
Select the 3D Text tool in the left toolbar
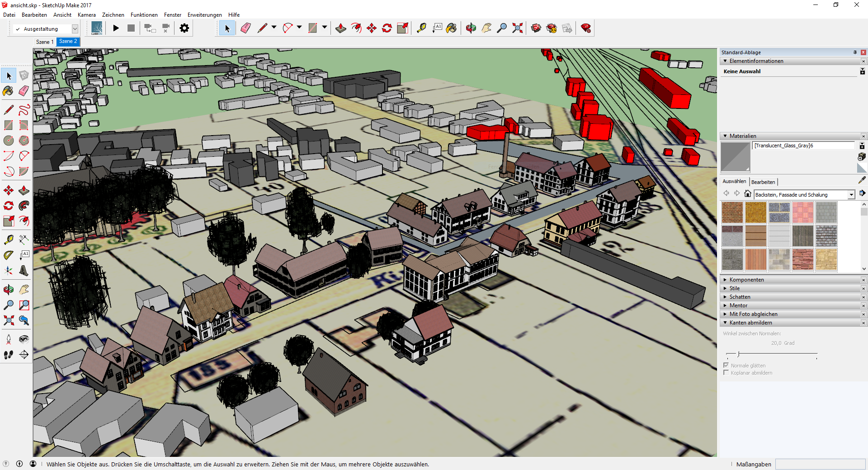click(x=24, y=271)
